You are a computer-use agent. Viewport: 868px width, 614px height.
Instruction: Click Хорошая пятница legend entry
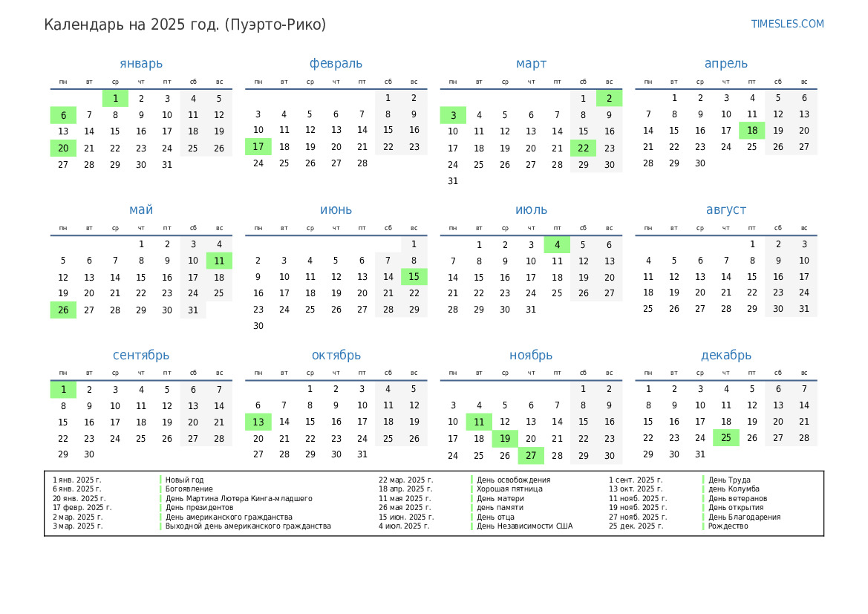(509, 489)
